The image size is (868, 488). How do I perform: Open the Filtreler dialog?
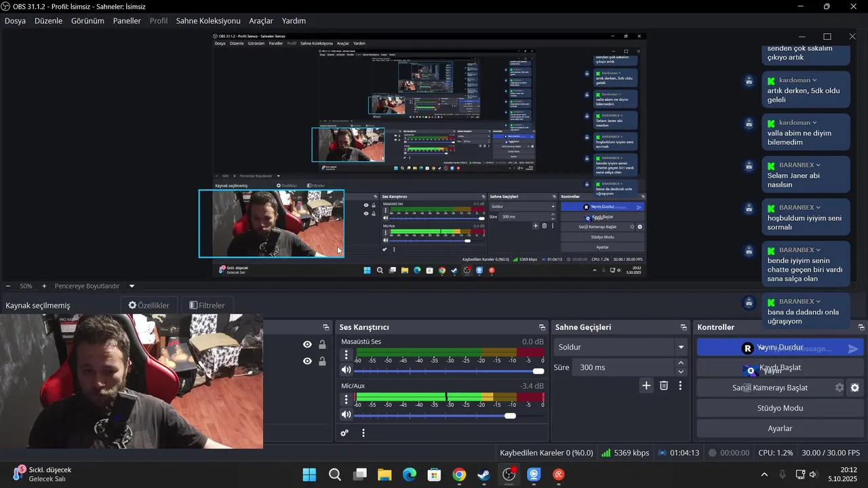pos(207,305)
